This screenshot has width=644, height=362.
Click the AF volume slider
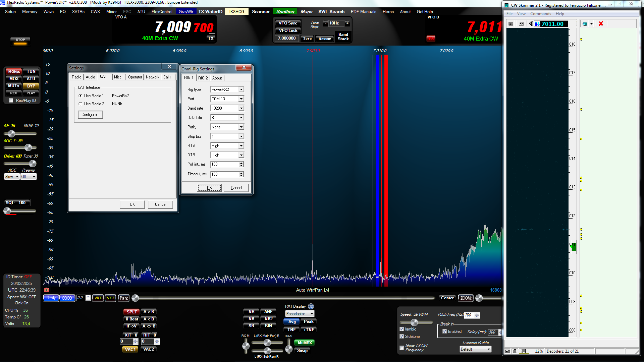point(20,134)
